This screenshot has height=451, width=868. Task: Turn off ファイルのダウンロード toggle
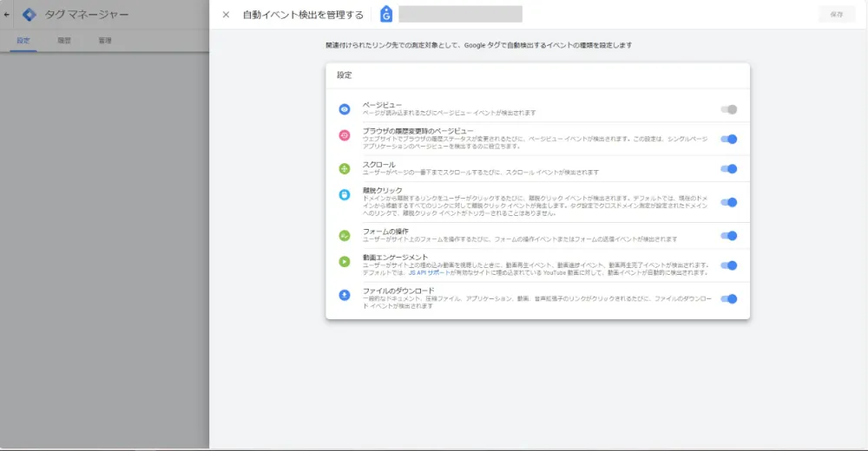pyautogui.click(x=728, y=299)
